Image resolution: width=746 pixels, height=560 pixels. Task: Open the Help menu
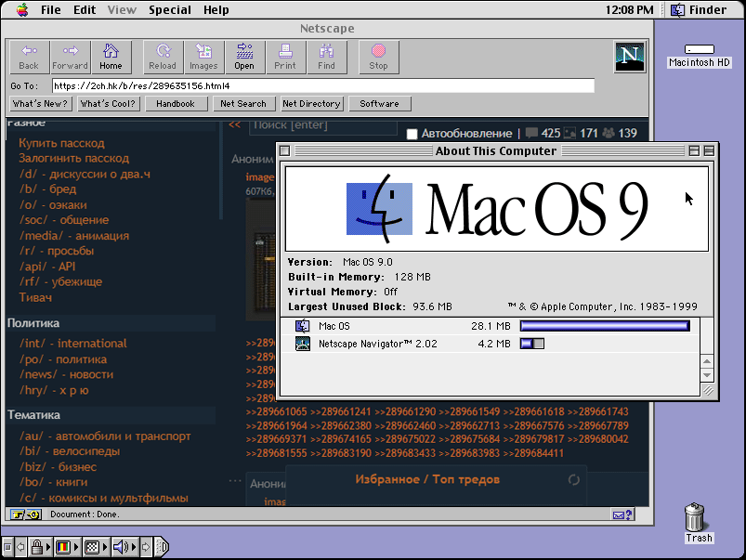[216, 9]
